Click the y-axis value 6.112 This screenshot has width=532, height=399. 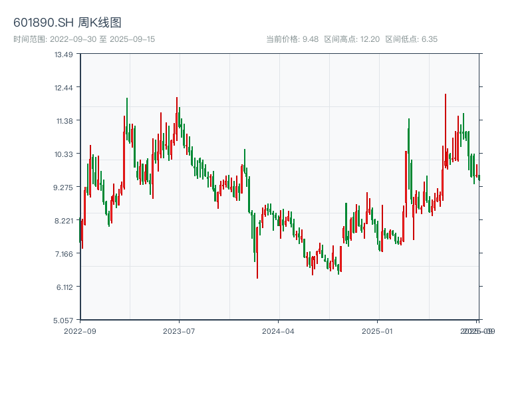[x=65, y=287]
